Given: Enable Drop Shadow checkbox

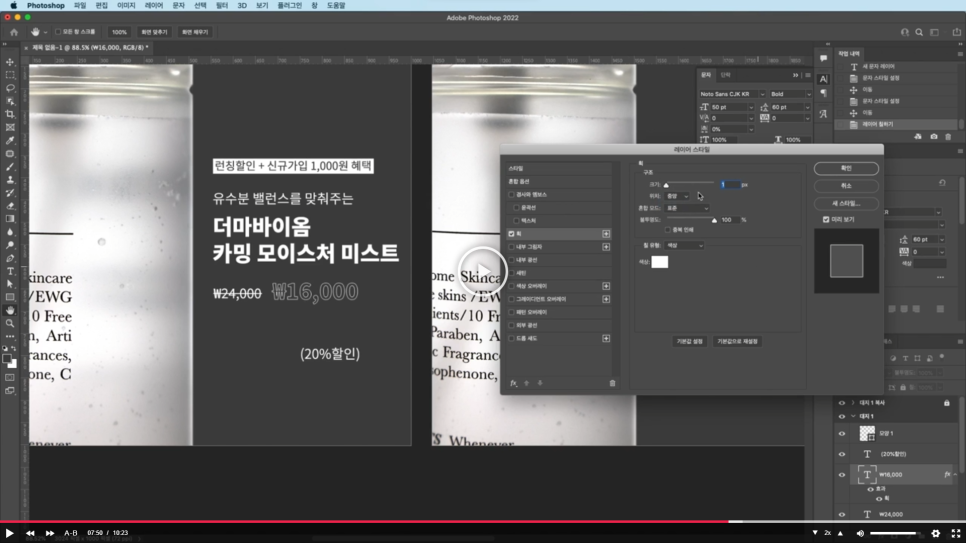Looking at the screenshot, I should tap(511, 338).
